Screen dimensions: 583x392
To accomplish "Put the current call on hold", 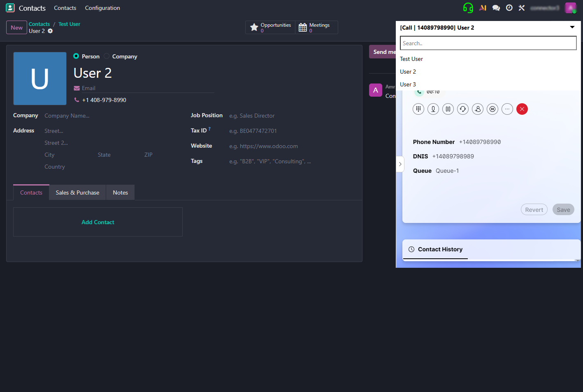I will pyautogui.click(x=448, y=109).
